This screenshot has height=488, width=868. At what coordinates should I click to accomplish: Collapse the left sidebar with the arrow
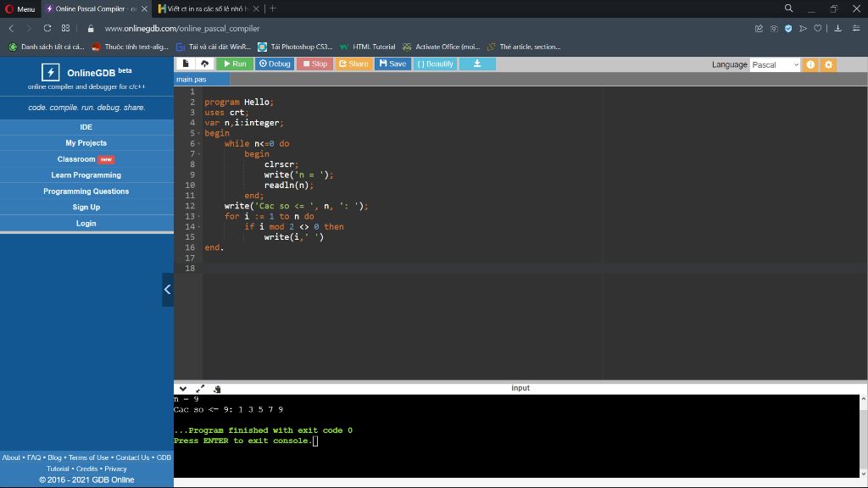[168, 290]
